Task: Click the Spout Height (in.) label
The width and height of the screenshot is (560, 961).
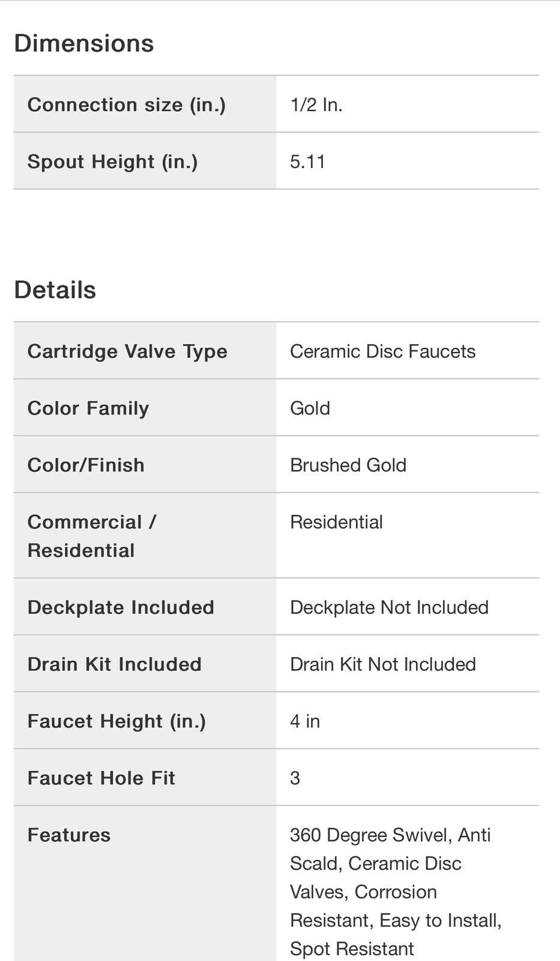Action: (113, 162)
